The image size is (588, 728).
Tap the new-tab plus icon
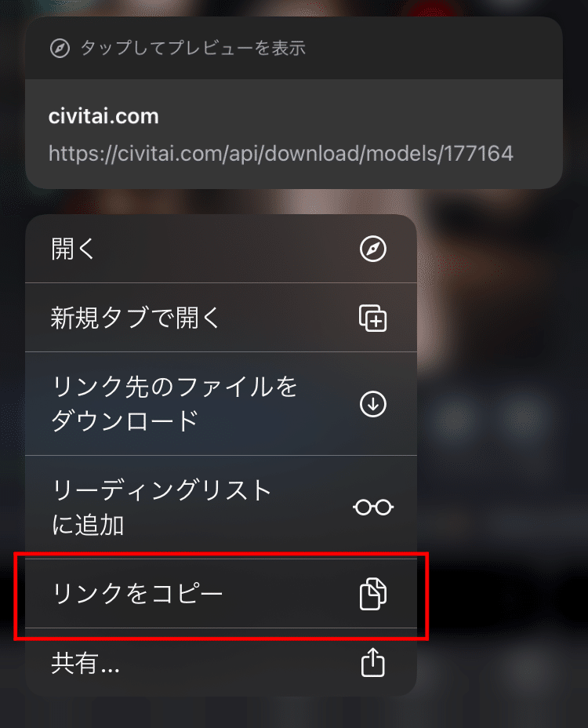373,318
